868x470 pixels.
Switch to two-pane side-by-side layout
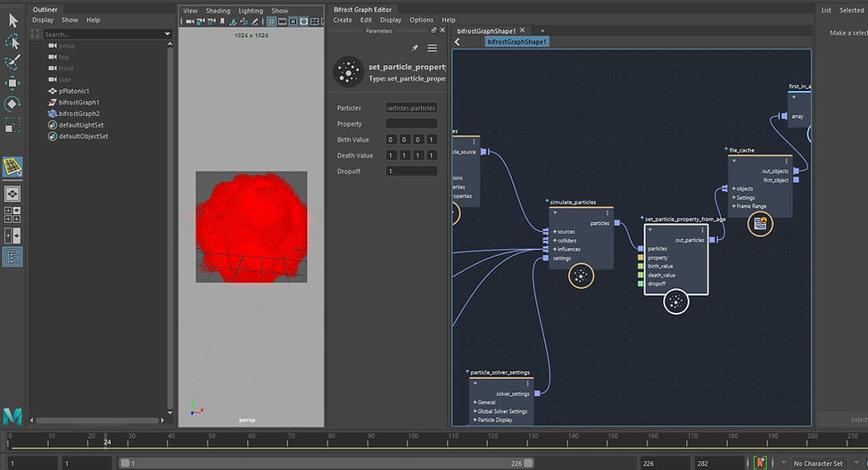point(12,235)
